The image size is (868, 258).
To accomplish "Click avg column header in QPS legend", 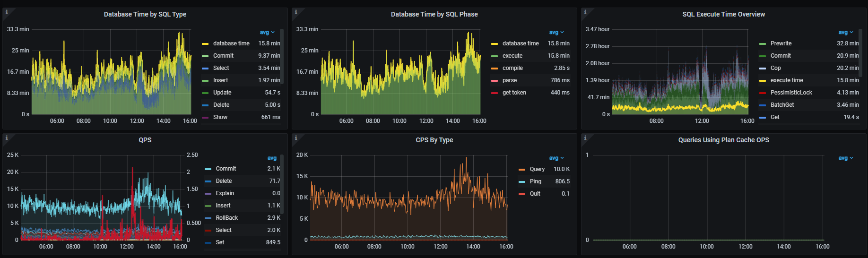I will [272, 158].
